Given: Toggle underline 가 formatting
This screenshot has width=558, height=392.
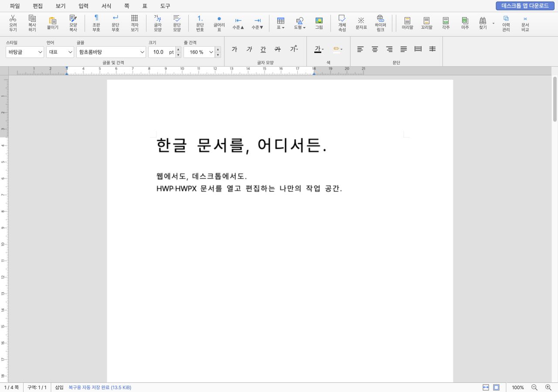Looking at the screenshot, I should [x=263, y=49].
